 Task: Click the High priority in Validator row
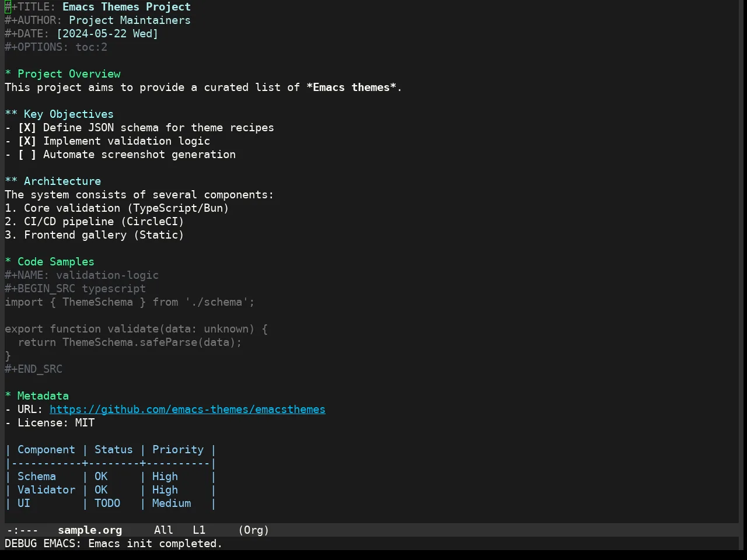(x=165, y=490)
